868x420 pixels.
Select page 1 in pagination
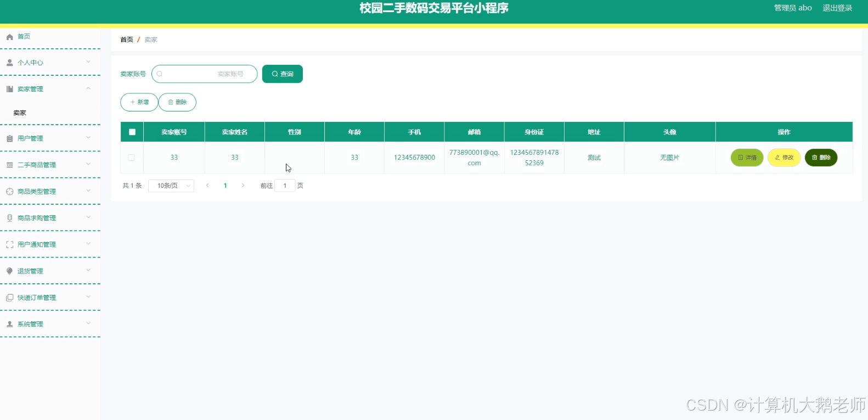pyautogui.click(x=225, y=186)
